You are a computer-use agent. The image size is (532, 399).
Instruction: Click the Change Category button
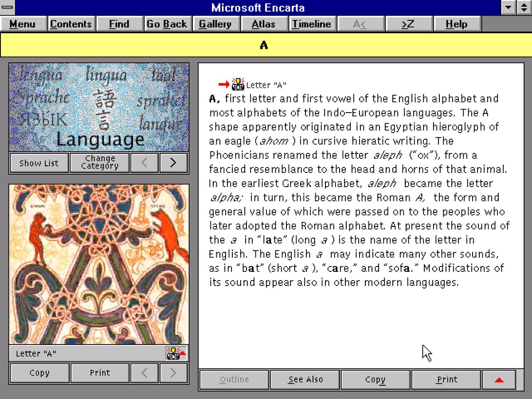click(100, 163)
